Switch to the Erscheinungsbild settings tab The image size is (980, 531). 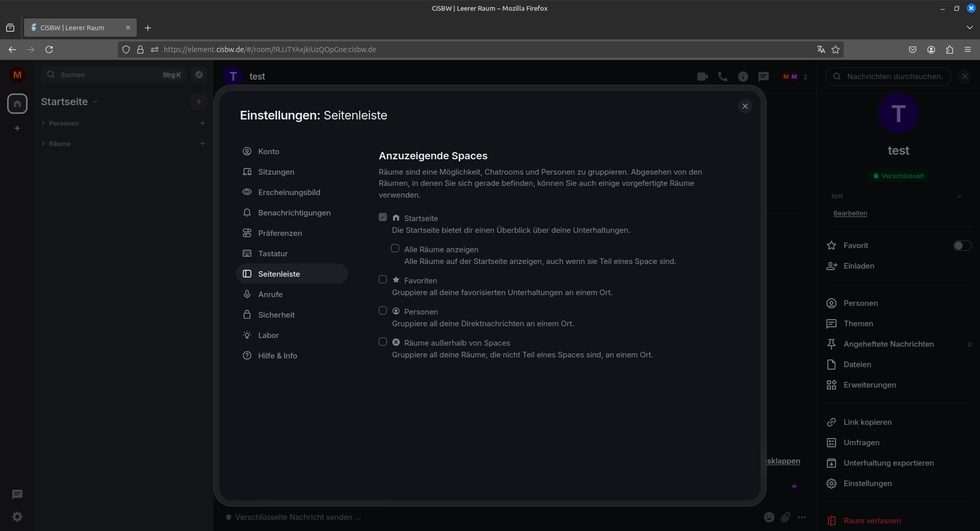(x=289, y=192)
